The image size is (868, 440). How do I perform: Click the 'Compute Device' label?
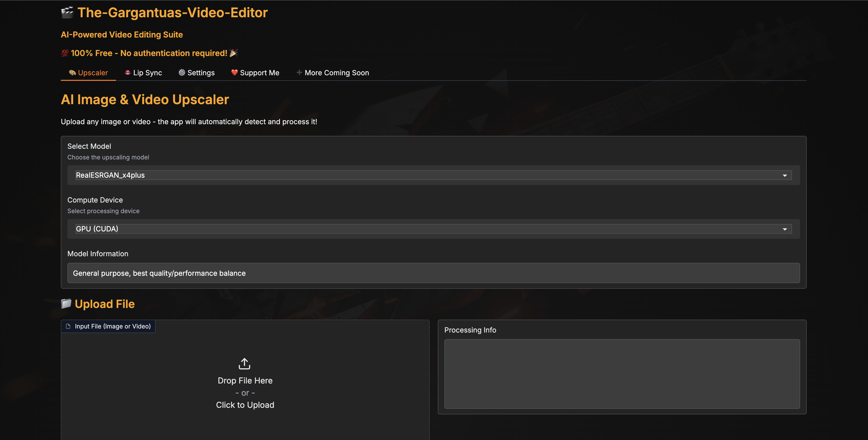click(95, 200)
